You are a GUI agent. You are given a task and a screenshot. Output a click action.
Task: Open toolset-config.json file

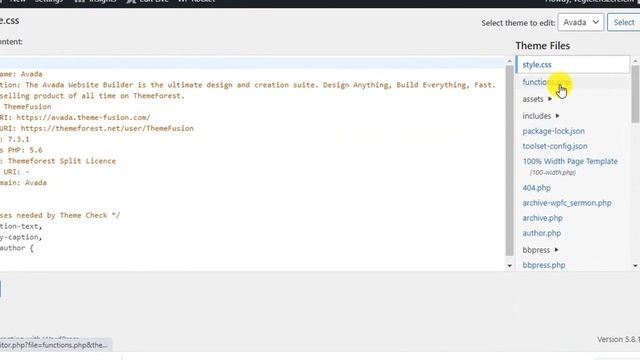click(555, 146)
